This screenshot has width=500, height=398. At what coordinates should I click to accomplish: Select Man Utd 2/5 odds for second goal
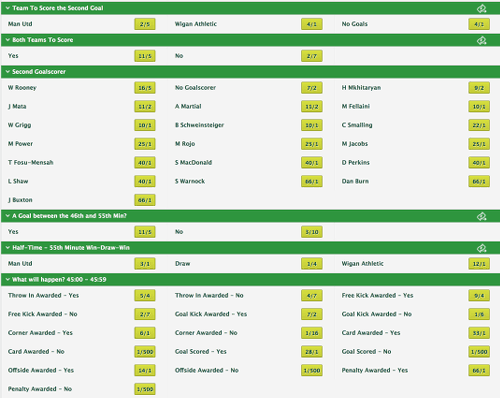coord(145,24)
